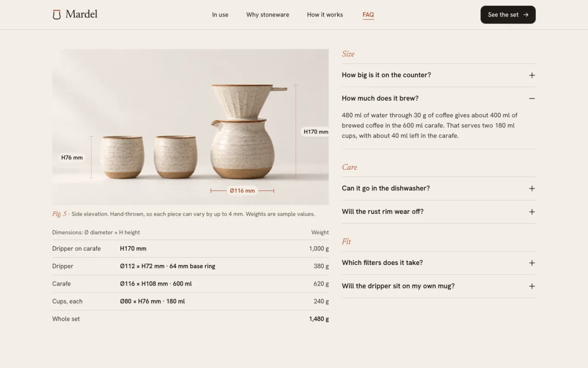Viewport: 588px width, 368px height.
Task: Click the Mardel cup logo icon
Action: click(57, 15)
